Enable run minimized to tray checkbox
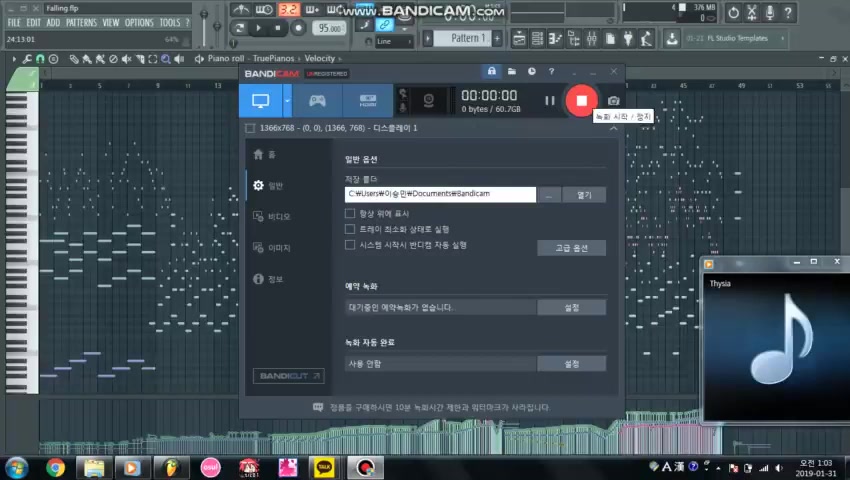The width and height of the screenshot is (850, 480). (350, 229)
